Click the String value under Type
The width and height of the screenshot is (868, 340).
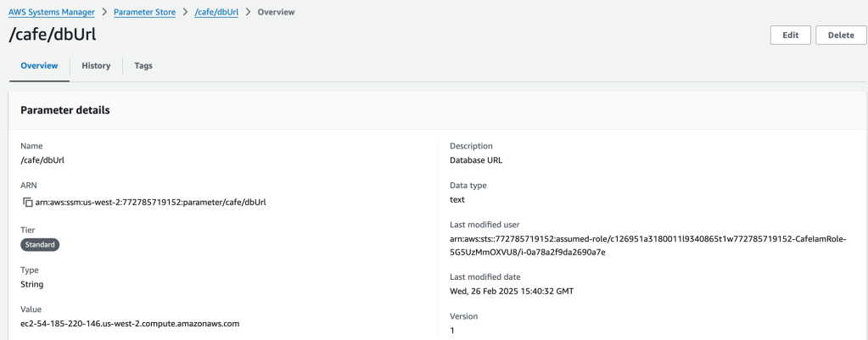point(32,284)
